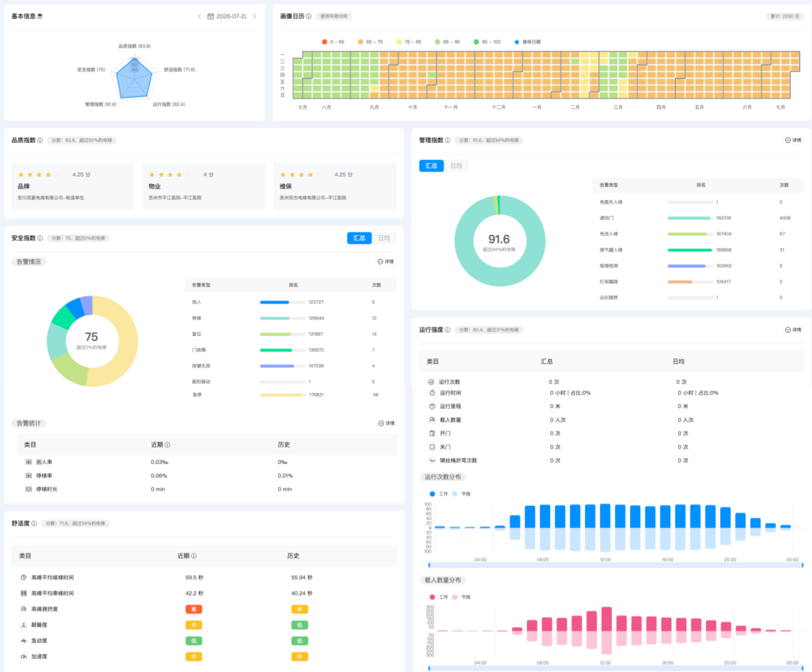This screenshot has height=672, width=812.
Task: Open the calendar icon date picker
Action: 211,17
